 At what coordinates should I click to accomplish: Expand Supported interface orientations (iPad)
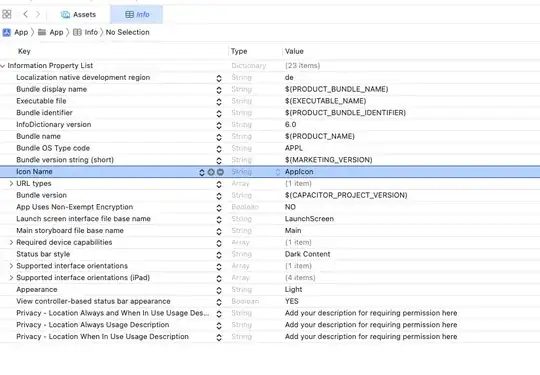pyautogui.click(x=11, y=278)
